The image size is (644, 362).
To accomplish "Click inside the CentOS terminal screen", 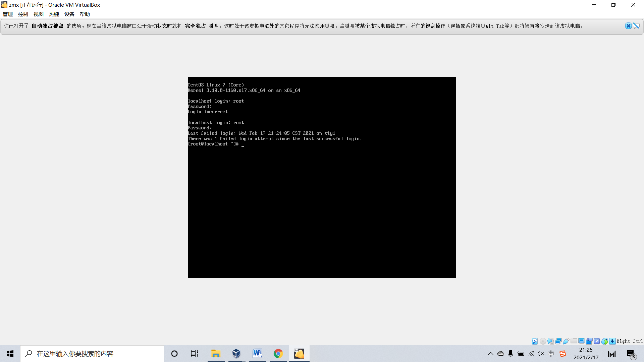I will (x=322, y=201).
